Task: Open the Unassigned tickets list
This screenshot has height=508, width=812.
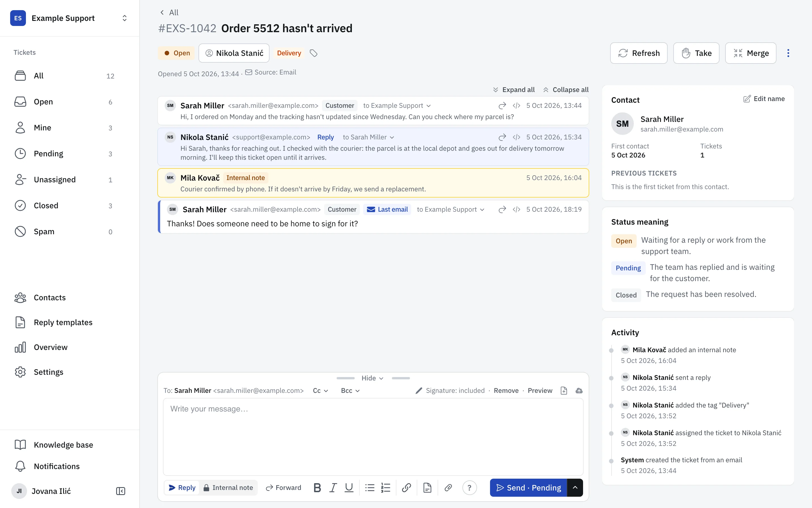Action: coord(69,180)
